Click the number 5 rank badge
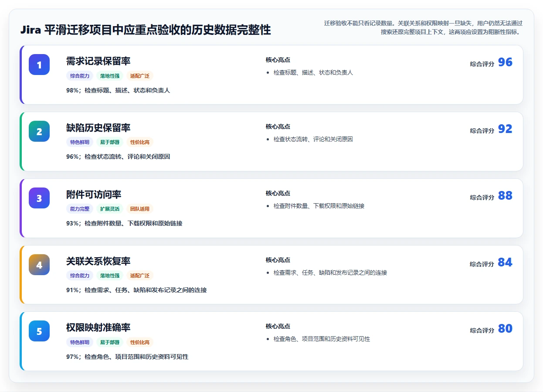This screenshot has width=543, height=392. pyautogui.click(x=39, y=331)
